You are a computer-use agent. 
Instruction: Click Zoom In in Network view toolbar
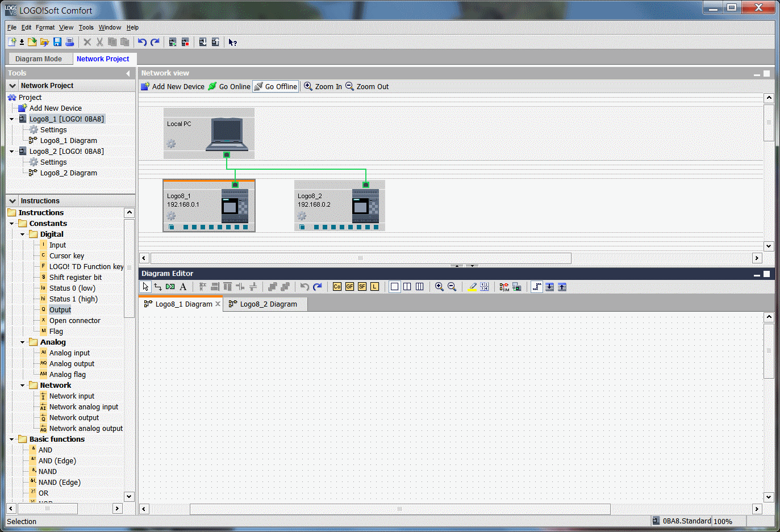click(x=323, y=86)
